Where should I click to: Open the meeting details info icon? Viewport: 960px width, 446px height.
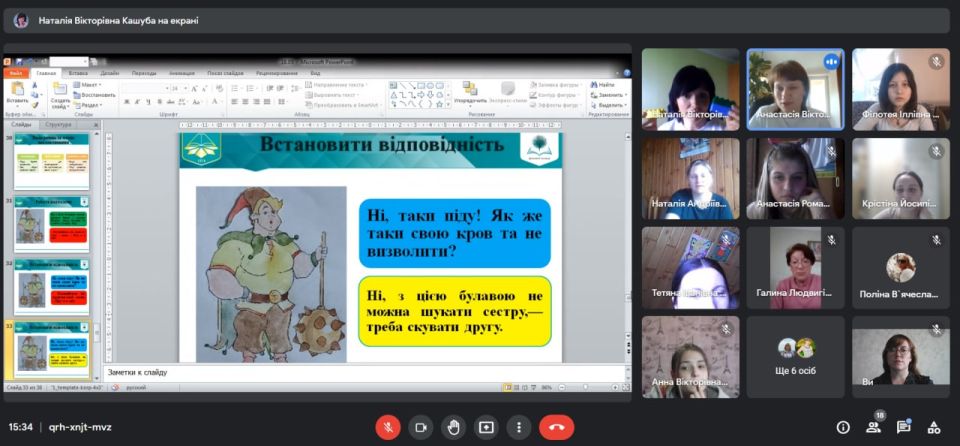[x=843, y=427]
